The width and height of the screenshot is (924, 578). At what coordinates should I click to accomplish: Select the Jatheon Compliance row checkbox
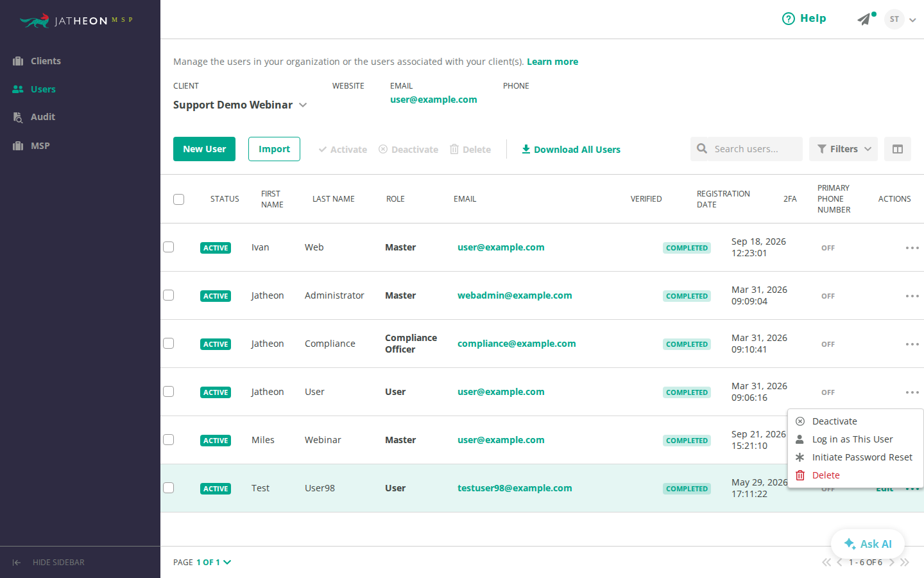[168, 344]
